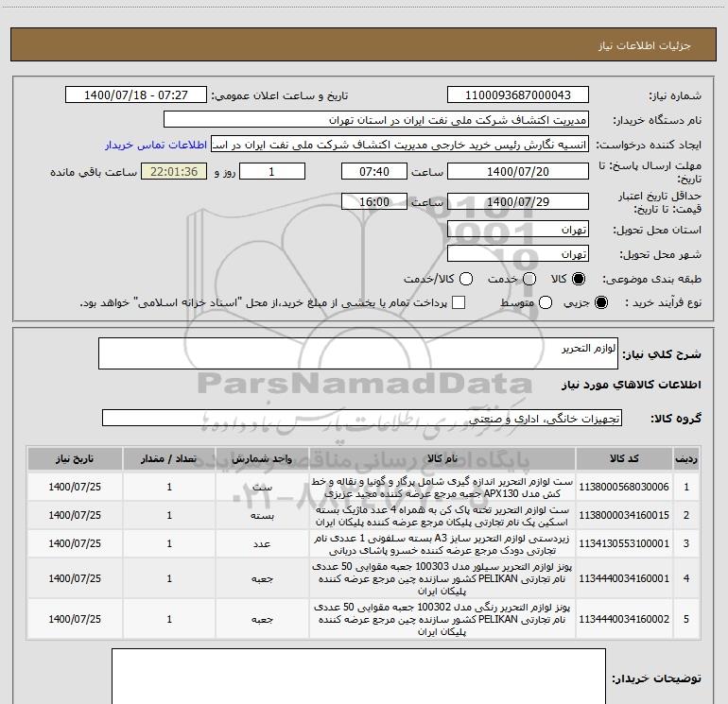Select the جزیی purchase type radio
This screenshot has width=728, height=704.
(x=600, y=302)
